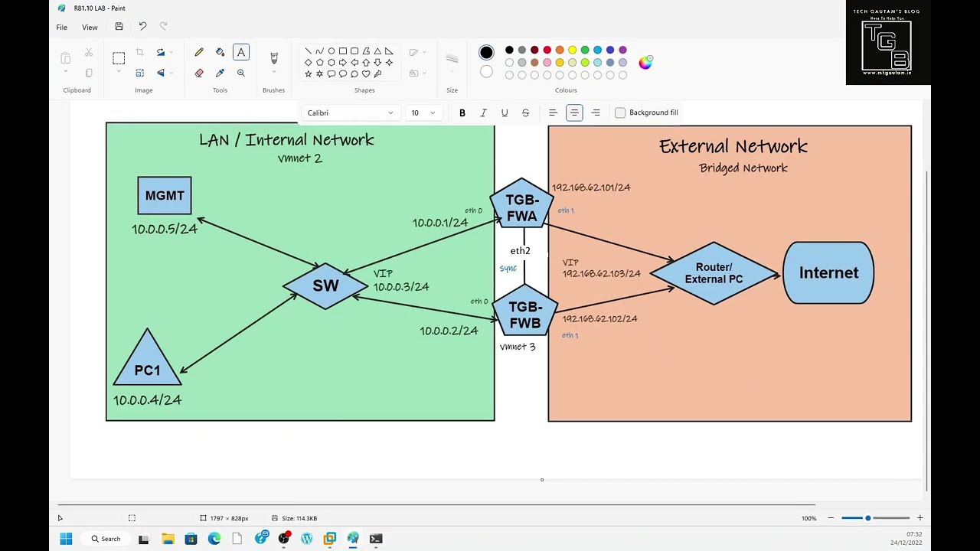Viewport: 980px width, 551px height.
Task: Click the Crop image icon
Action: coord(139,52)
